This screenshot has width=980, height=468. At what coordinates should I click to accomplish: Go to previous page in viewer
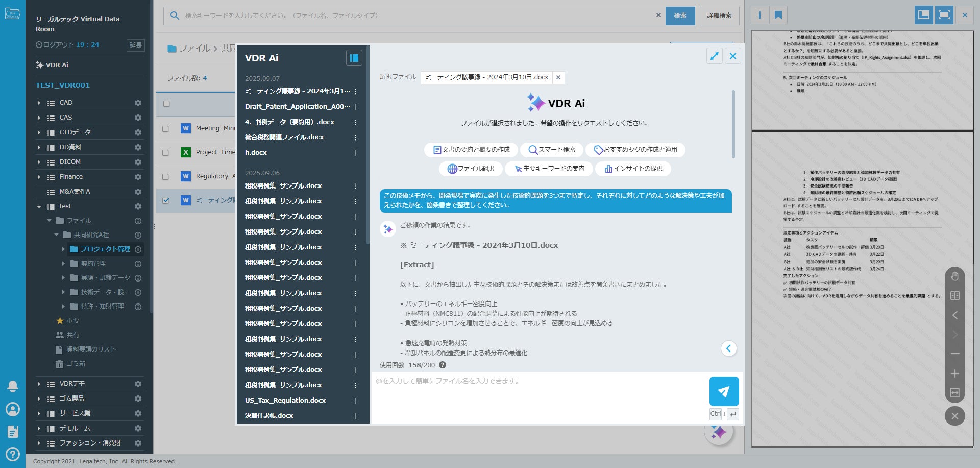(x=955, y=315)
